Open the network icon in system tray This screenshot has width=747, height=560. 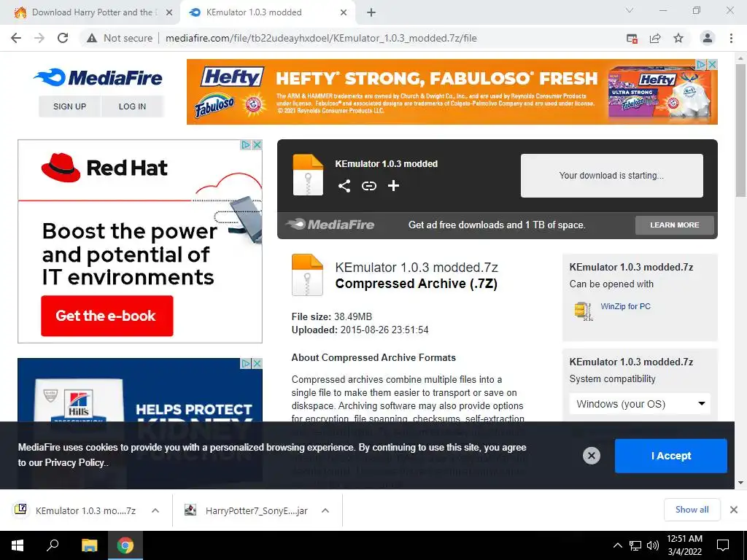click(635, 545)
